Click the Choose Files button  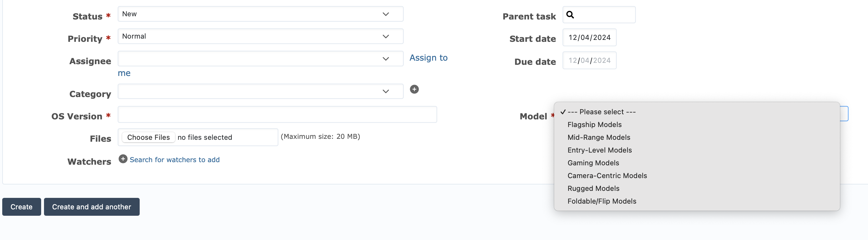[148, 137]
